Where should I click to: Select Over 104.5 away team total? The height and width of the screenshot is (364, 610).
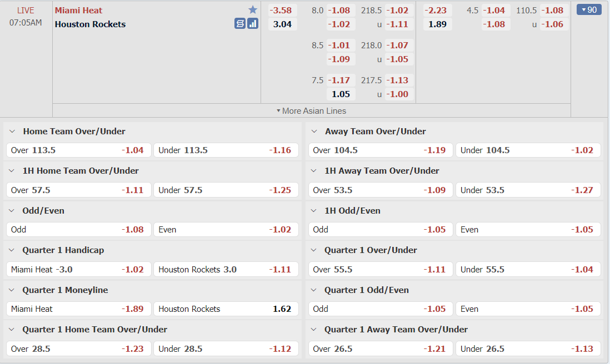(381, 150)
